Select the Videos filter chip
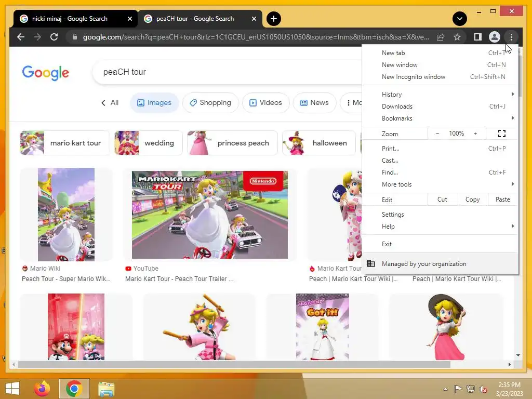 point(265,102)
